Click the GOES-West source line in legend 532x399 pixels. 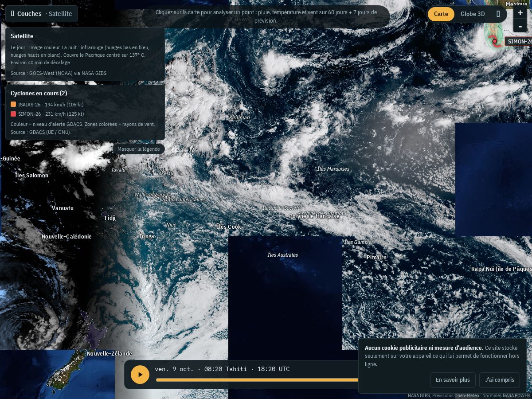[x=59, y=73]
